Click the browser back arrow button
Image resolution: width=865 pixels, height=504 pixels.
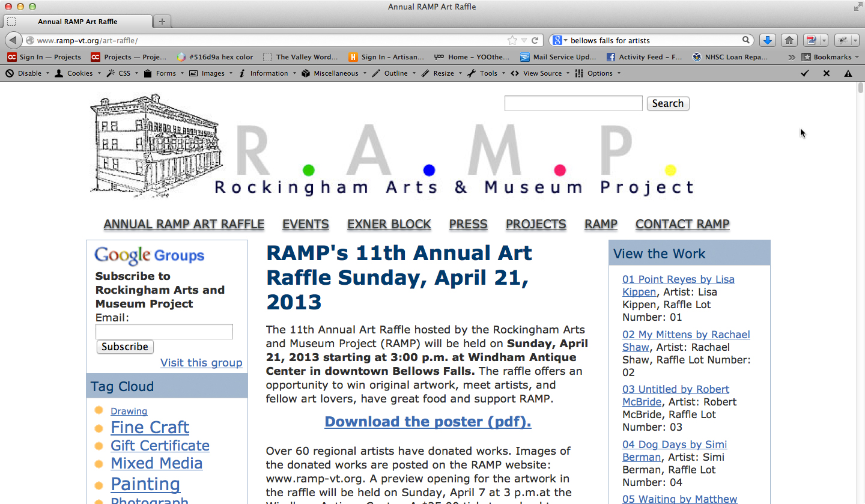pos(13,40)
